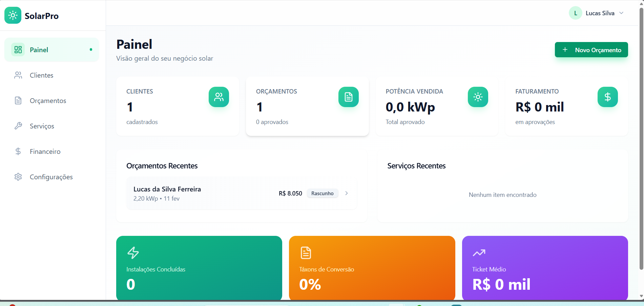Click the Lucas Silva avatar circle
This screenshot has height=306, width=644.
point(575,13)
